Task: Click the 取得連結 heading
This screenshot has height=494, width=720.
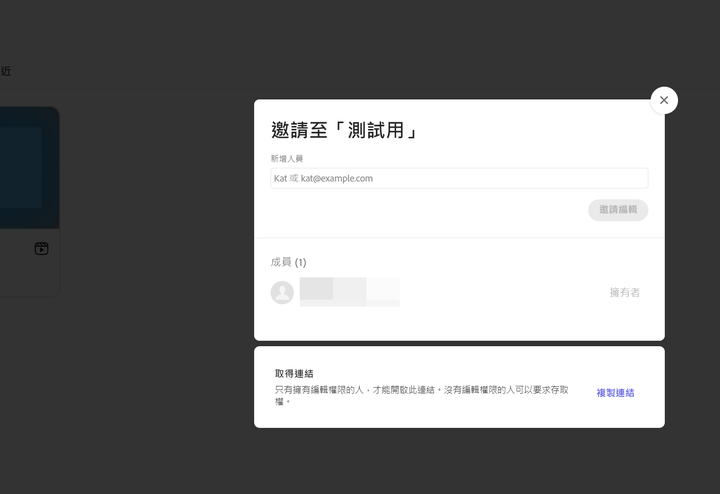Action: (294, 374)
